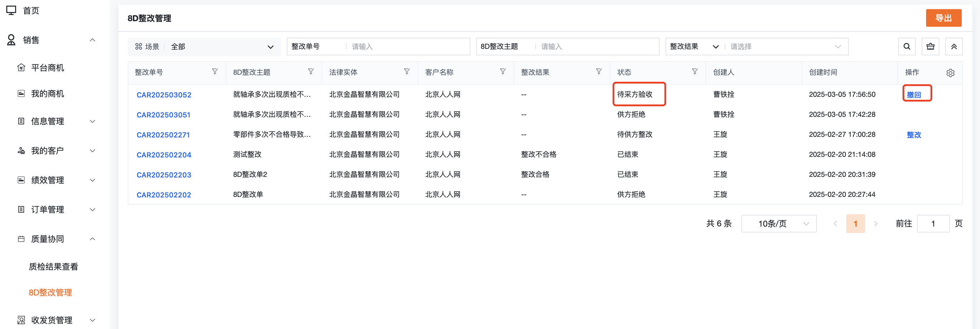Viewport: 980px width, 329px height.
Task: Click the 订单管理 icon
Action: (x=21, y=210)
